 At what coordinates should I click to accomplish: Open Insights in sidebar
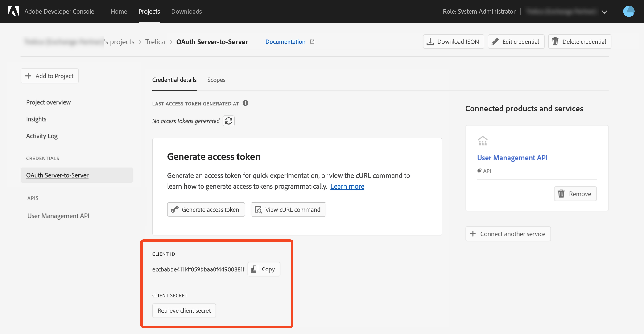tap(36, 119)
